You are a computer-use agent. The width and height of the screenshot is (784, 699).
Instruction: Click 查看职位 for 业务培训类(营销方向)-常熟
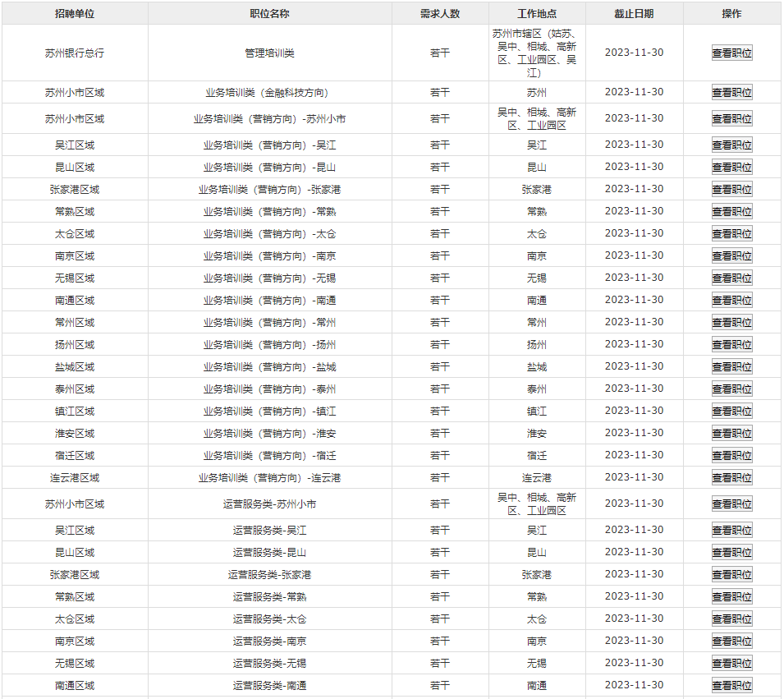click(731, 212)
